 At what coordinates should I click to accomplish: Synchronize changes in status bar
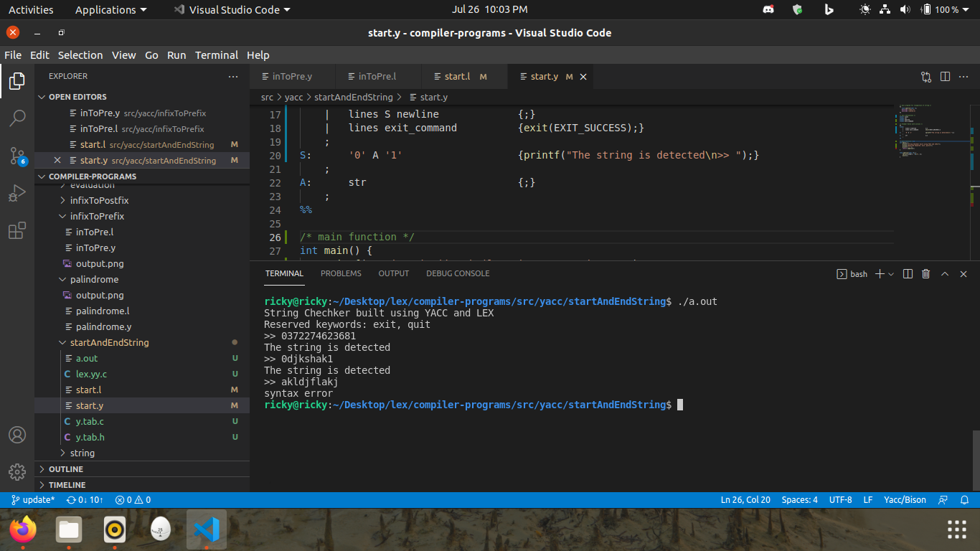click(x=85, y=499)
